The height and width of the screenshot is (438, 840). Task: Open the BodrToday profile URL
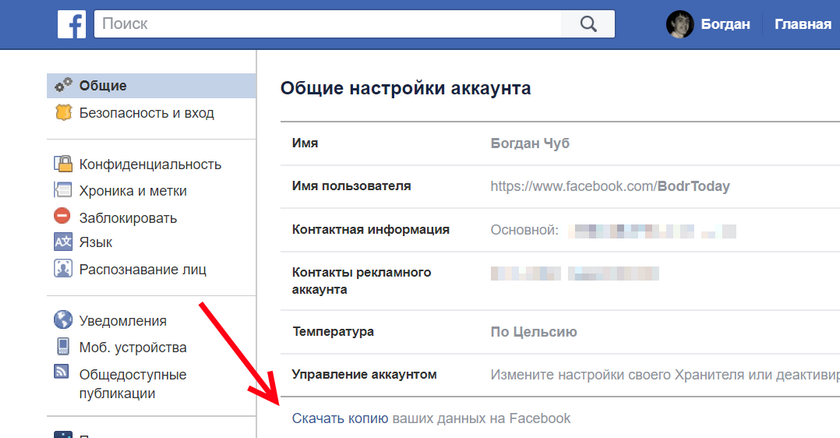pos(610,186)
